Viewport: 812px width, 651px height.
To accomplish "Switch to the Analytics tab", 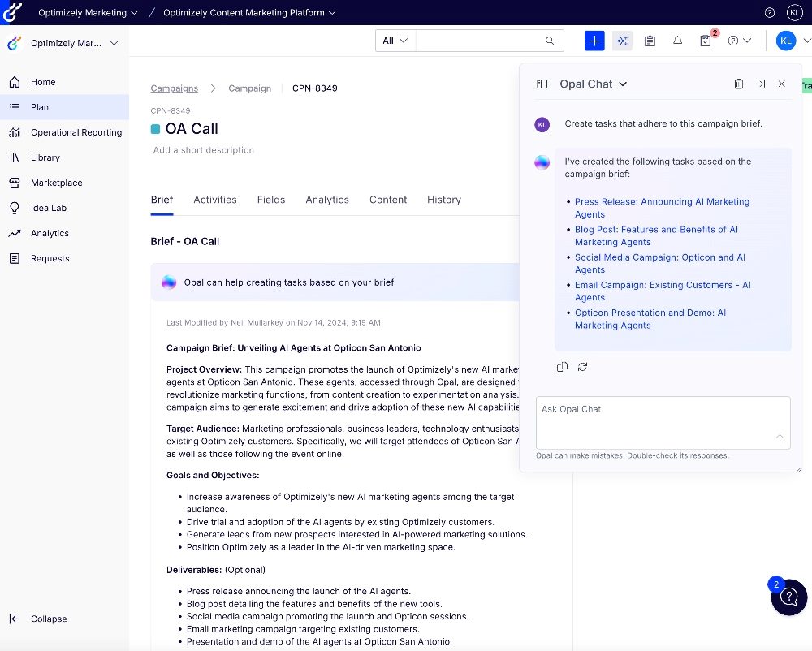I will pyautogui.click(x=327, y=200).
